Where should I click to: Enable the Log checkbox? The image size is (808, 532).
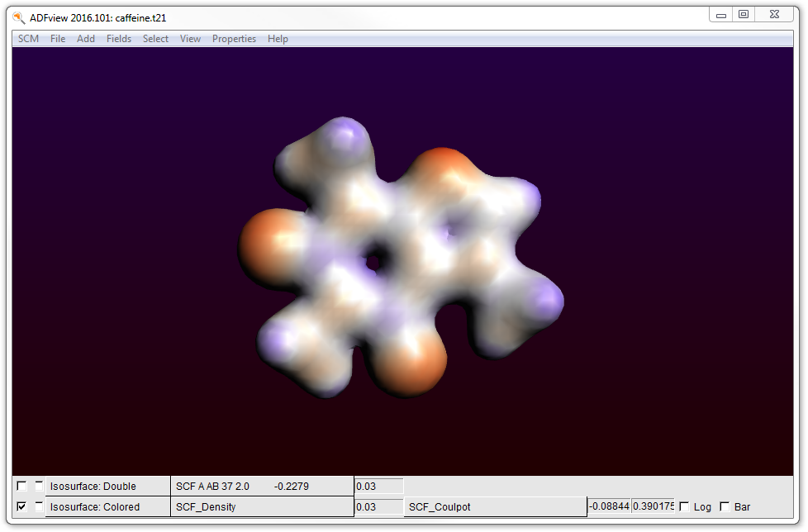[x=684, y=506]
